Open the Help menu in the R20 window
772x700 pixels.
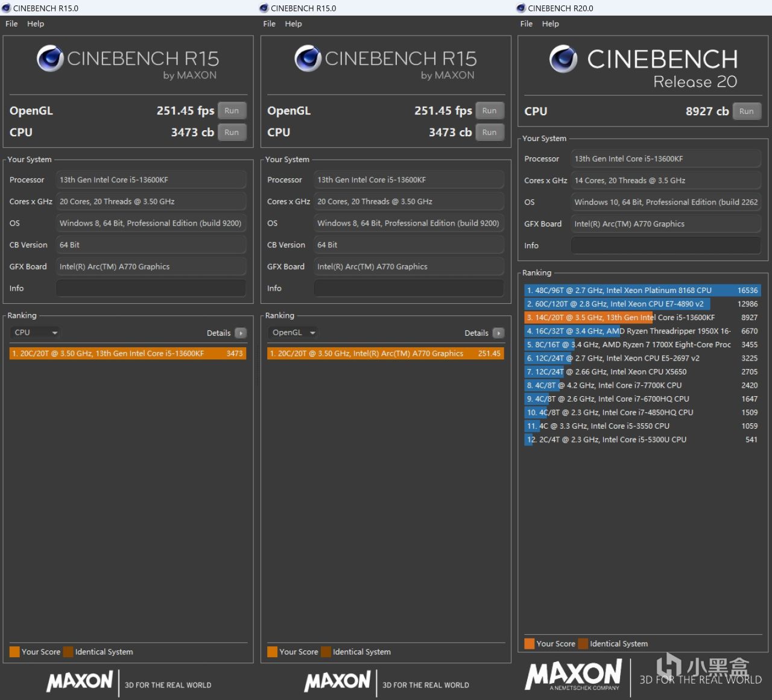coord(551,24)
